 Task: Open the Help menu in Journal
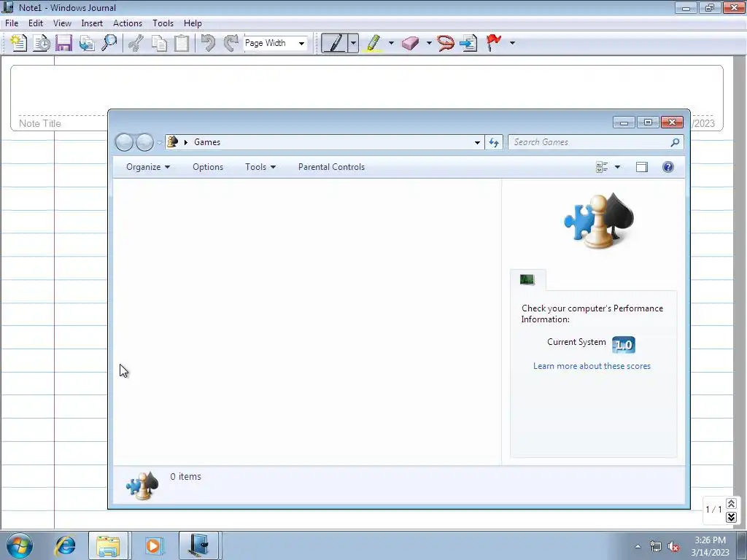point(193,23)
